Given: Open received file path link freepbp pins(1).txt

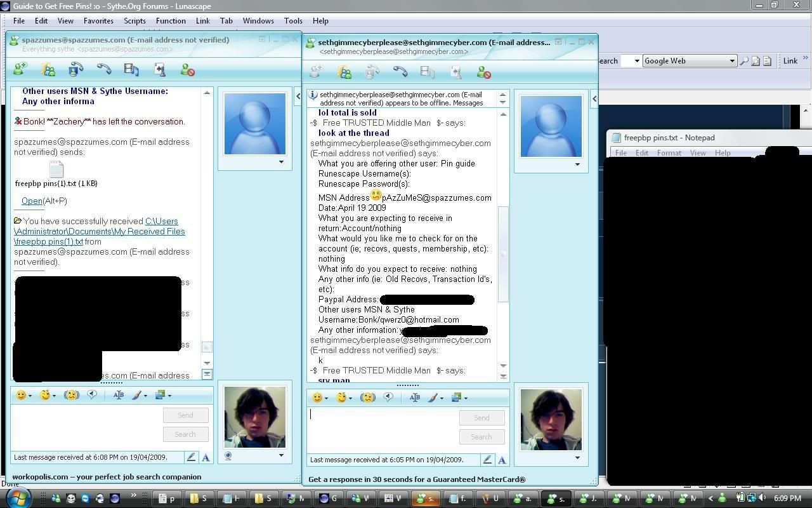Looking at the screenshot, I should click(x=100, y=231).
